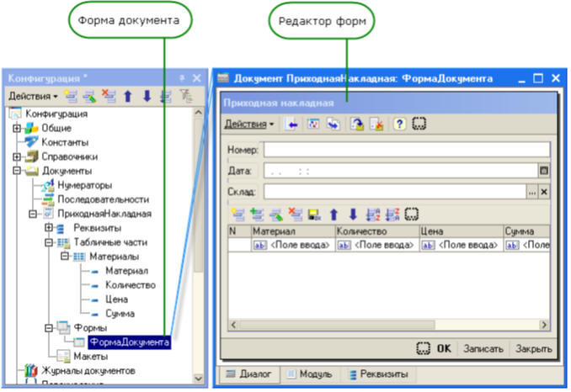
Task: Expand the Реквизиты node
Action: click(49, 228)
